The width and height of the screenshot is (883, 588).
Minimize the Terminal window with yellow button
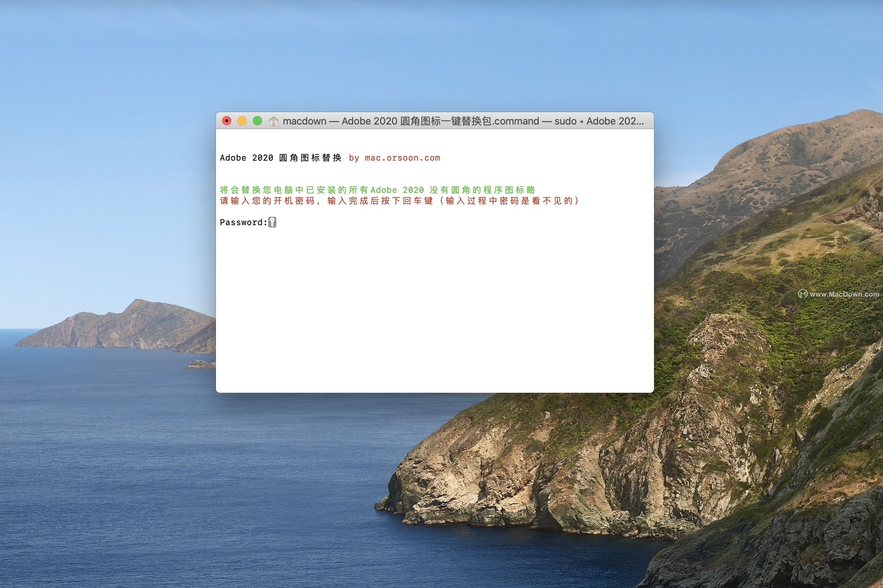click(x=242, y=121)
